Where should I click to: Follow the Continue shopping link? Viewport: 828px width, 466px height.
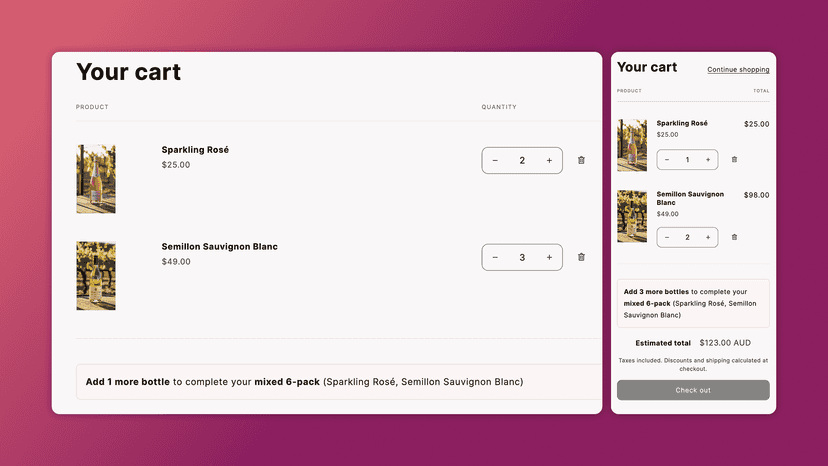(x=738, y=70)
